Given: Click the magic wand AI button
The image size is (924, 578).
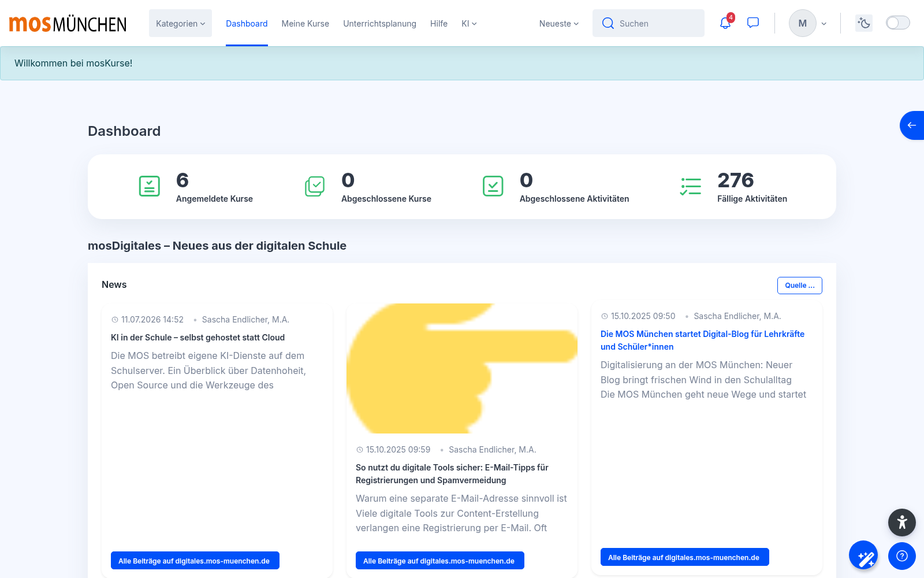Looking at the screenshot, I should (x=863, y=555).
